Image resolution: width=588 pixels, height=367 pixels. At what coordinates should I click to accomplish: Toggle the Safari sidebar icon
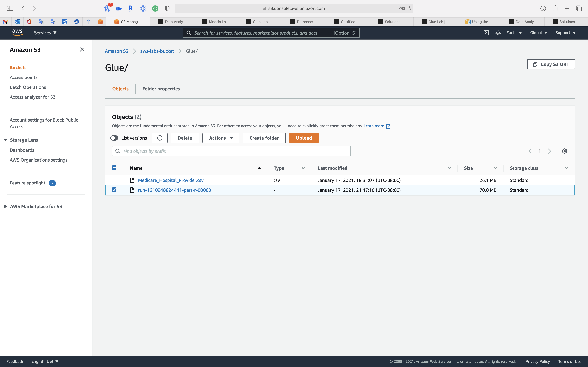pos(10,8)
